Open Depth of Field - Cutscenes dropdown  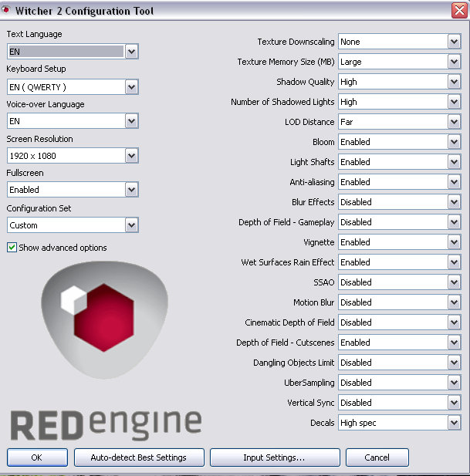(x=400, y=342)
